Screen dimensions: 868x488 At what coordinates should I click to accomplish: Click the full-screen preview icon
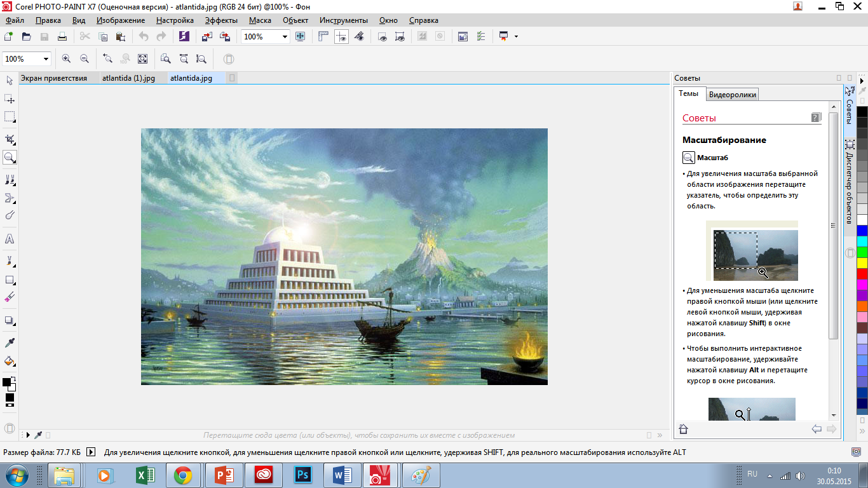coord(301,36)
